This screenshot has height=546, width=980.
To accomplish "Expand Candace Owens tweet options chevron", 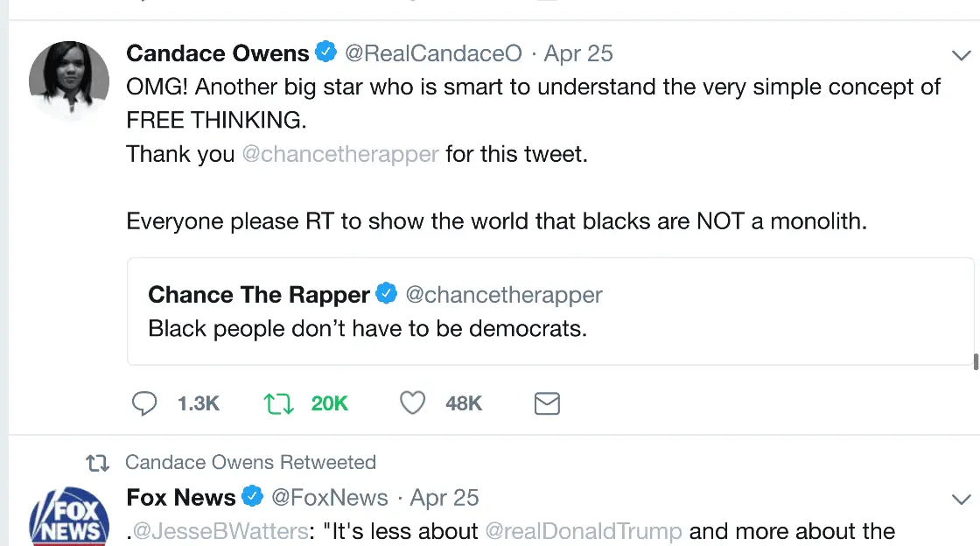I will coord(960,56).
